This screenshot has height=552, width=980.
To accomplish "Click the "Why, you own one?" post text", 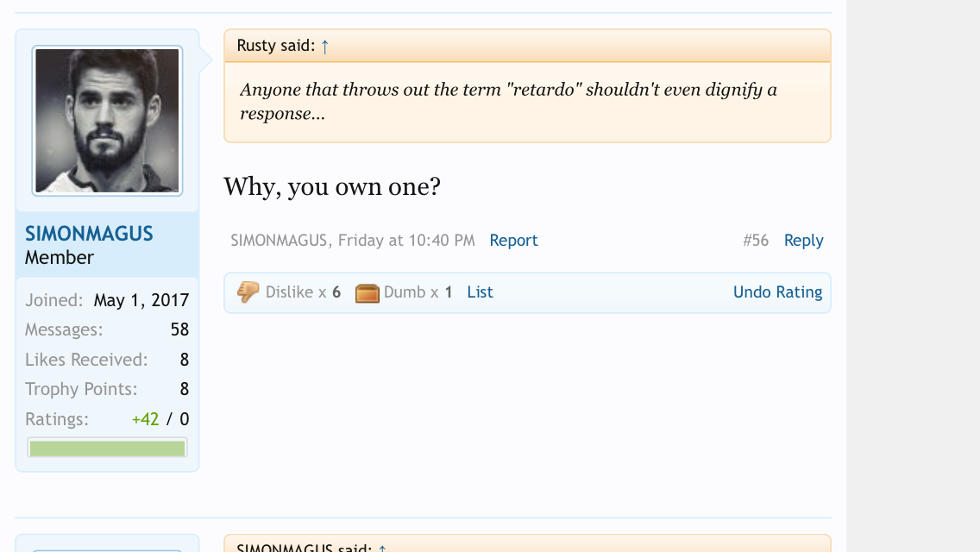I will pos(332,186).
